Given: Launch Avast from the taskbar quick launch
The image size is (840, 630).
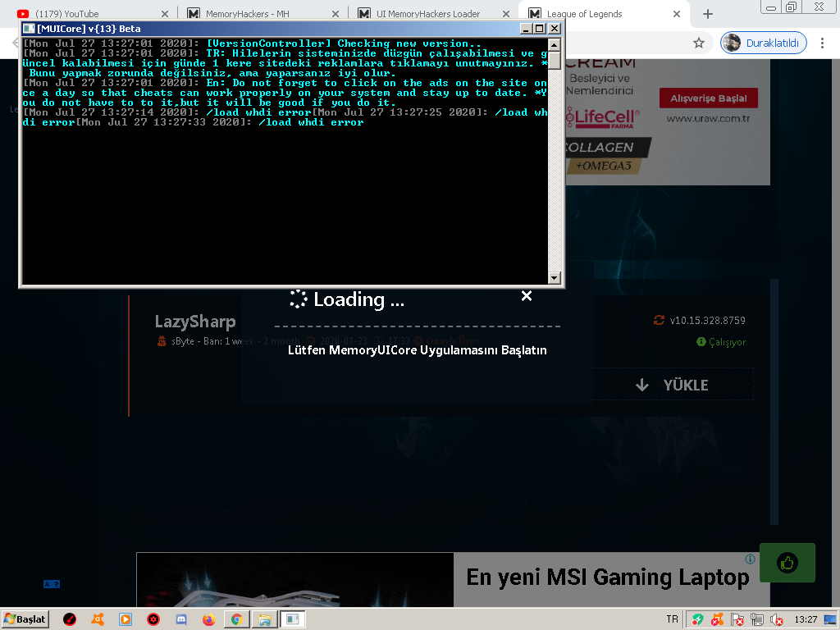Looking at the screenshot, I should click(x=98, y=619).
